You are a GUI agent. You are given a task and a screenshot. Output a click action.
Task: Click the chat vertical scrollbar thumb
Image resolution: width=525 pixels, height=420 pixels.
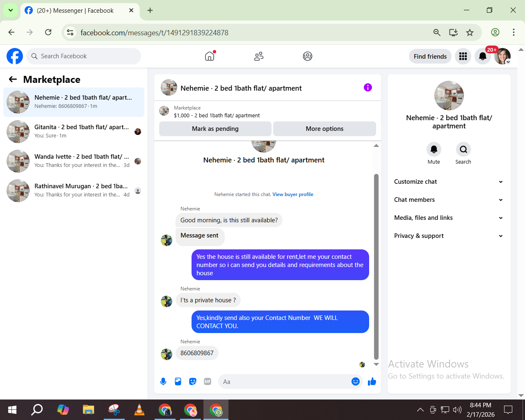(376, 267)
